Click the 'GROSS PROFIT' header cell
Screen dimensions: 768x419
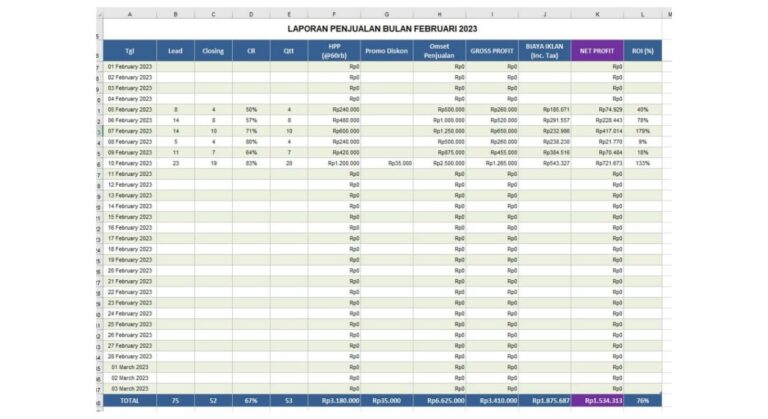coord(492,50)
